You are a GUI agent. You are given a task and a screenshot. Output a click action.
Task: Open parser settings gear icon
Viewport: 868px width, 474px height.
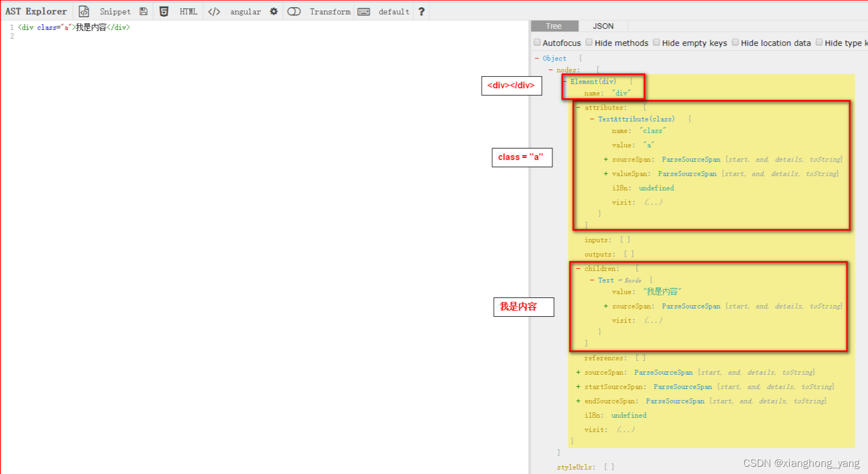274,12
